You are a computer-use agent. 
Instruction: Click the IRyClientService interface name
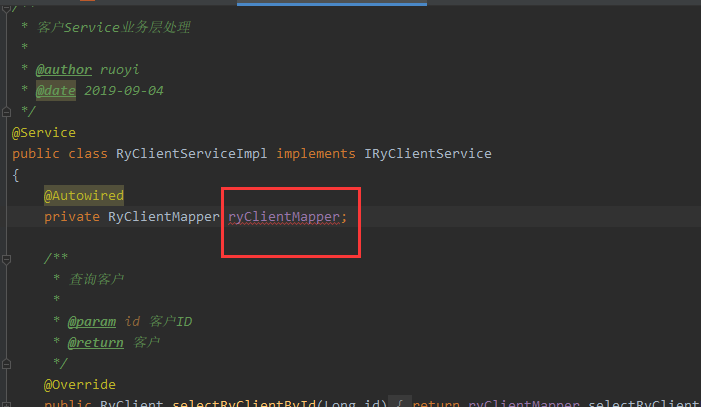click(428, 154)
